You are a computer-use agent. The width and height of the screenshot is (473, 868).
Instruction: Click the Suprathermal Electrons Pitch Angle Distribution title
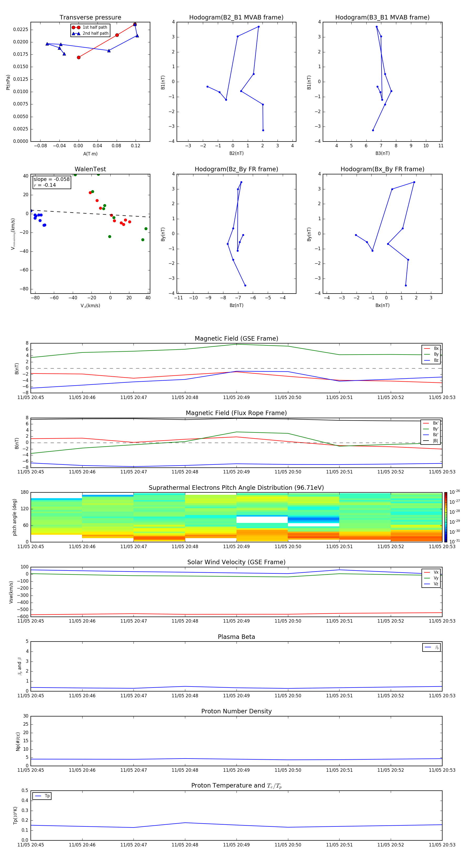pos(236,488)
